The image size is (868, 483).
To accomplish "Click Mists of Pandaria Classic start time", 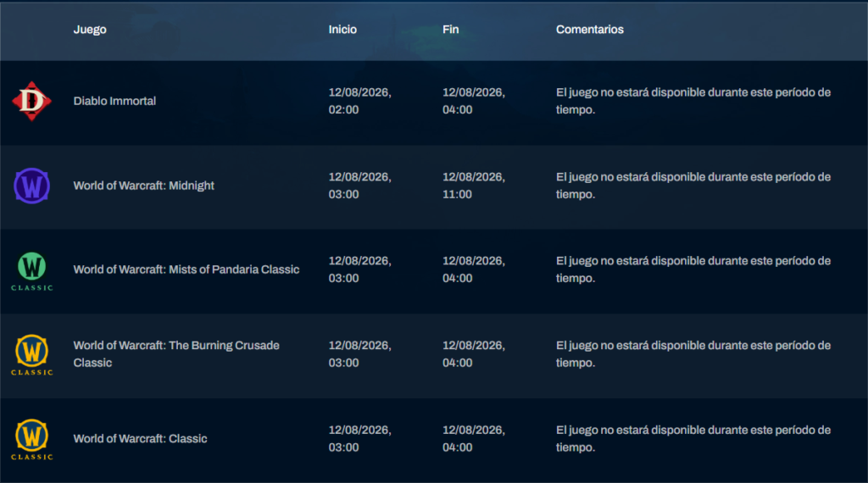I will [x=359, y=269].
